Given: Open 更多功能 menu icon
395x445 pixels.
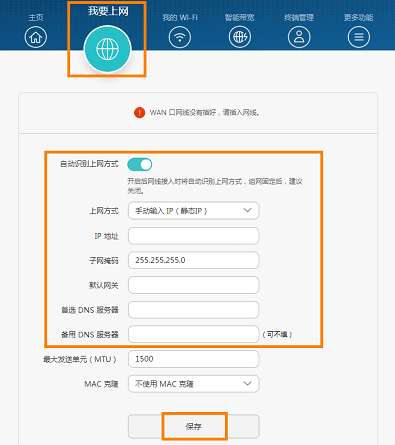Looking at the screenshot, I should pos(359,37).
